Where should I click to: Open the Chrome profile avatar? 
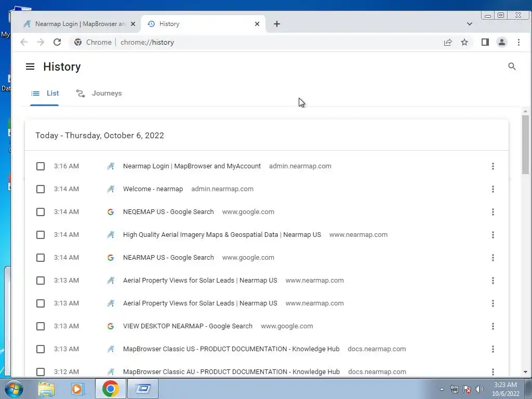[502, 42]
